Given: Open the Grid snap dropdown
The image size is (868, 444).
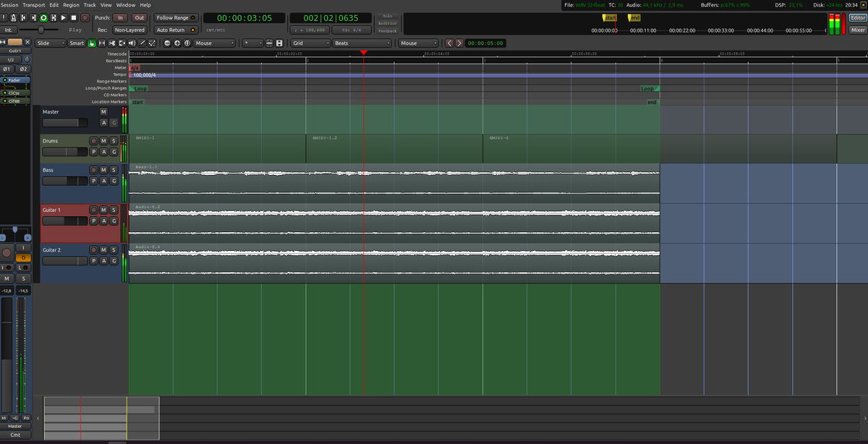Looking at the screenshot, I should [311, 43].
